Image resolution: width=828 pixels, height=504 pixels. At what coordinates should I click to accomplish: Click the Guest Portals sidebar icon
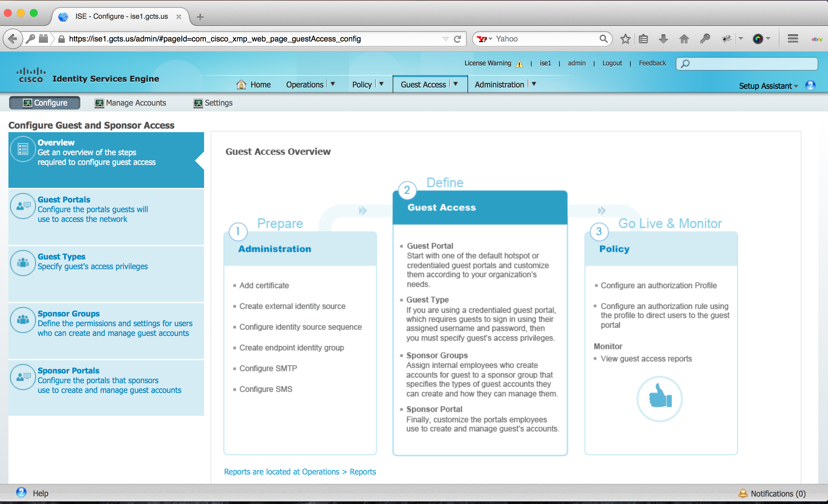[x=23, y=206]
